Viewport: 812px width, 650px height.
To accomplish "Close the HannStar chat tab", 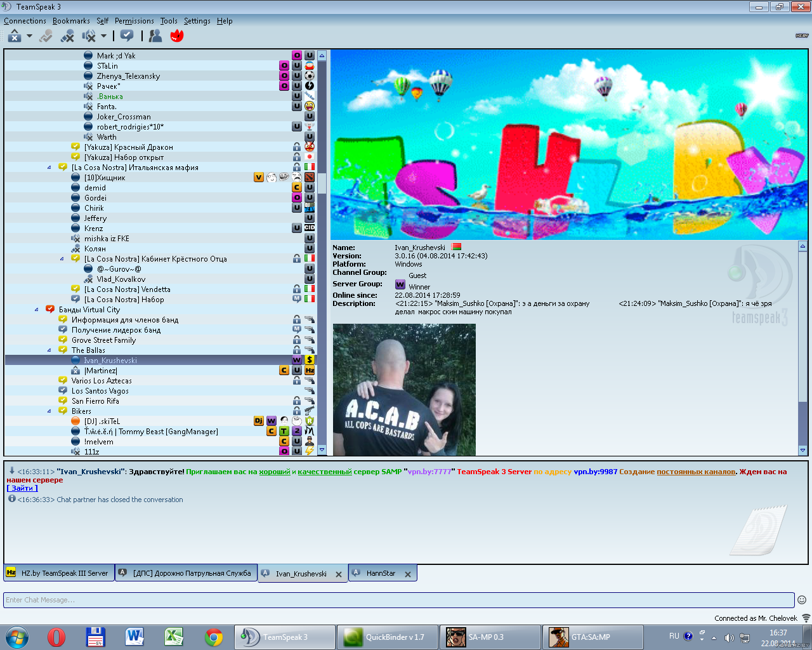I will point(408,574).
